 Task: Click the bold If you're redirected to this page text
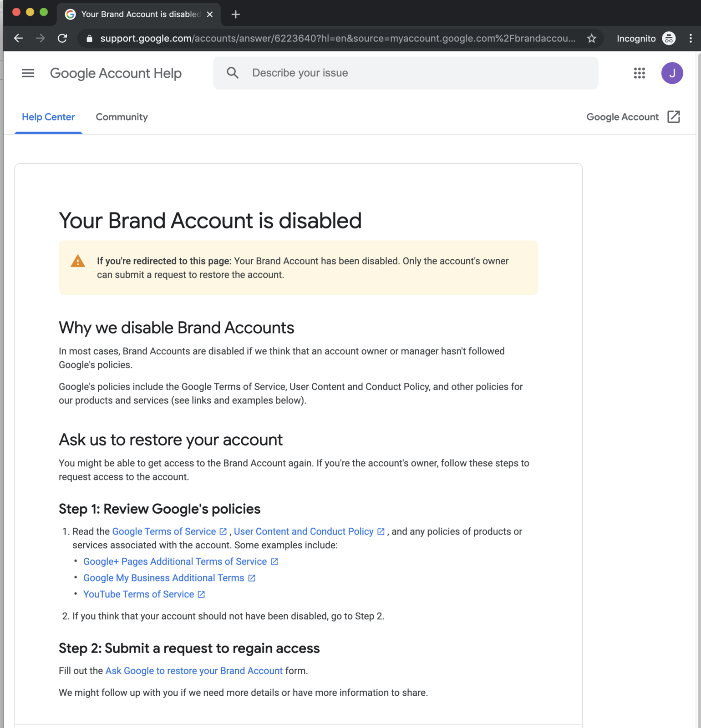point(164,261)
